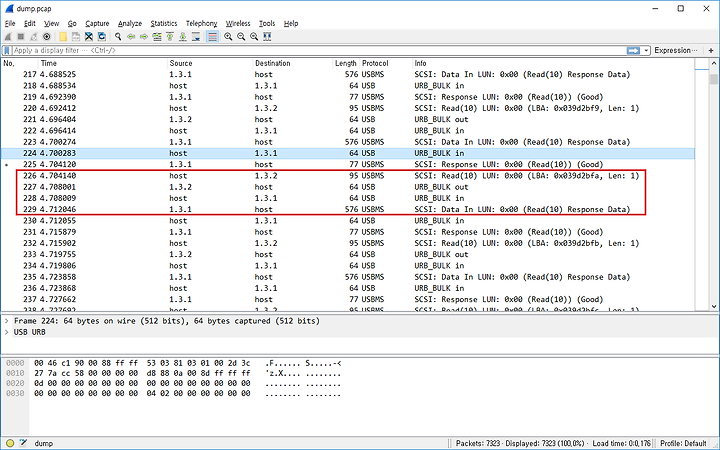Select packet 226 with LBA 0x039d2bfa
The image size is (720, 450).
(348, 176)
